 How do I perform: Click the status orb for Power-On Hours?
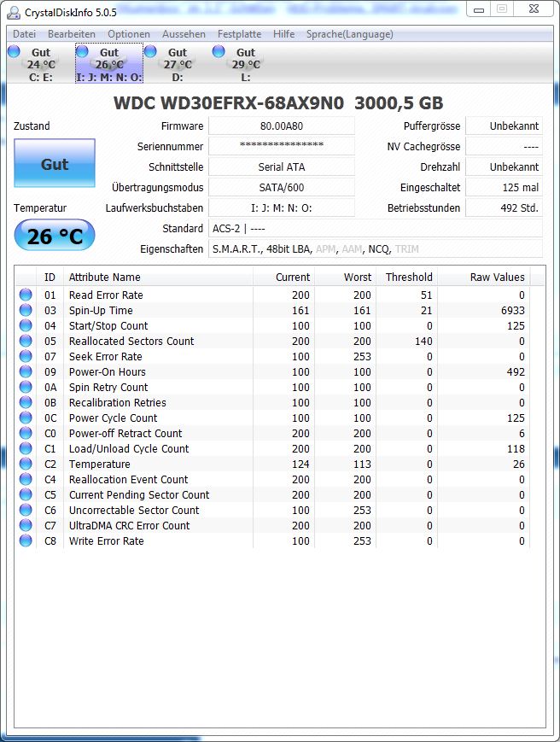26,372
